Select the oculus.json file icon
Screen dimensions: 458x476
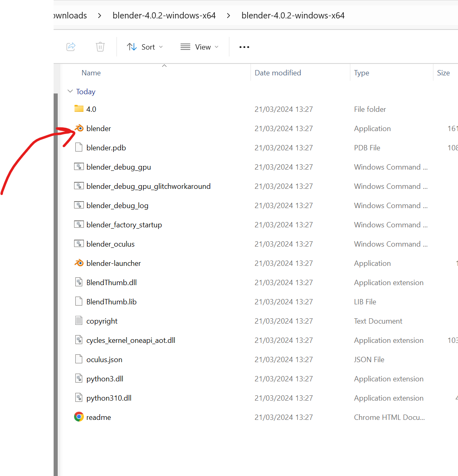(x=79, y=359)
